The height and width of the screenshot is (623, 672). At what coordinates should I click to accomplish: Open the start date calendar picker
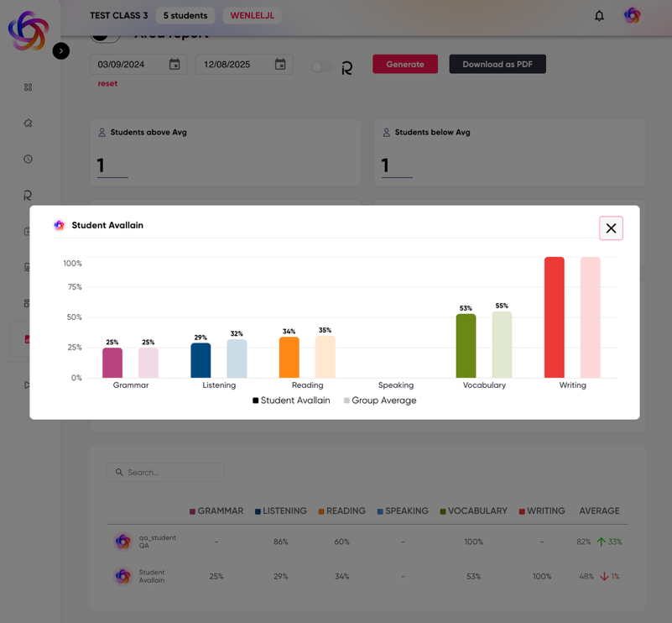[x=175, y=65]
